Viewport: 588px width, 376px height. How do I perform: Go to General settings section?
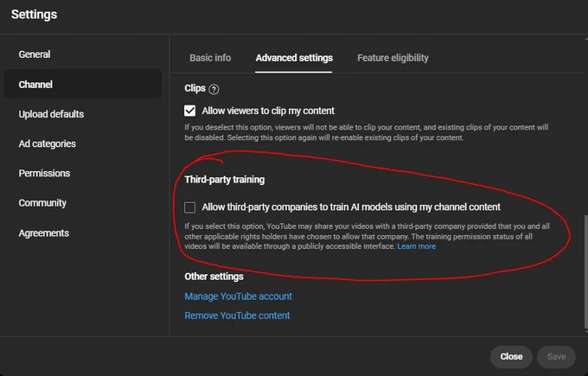pos(35,54)
